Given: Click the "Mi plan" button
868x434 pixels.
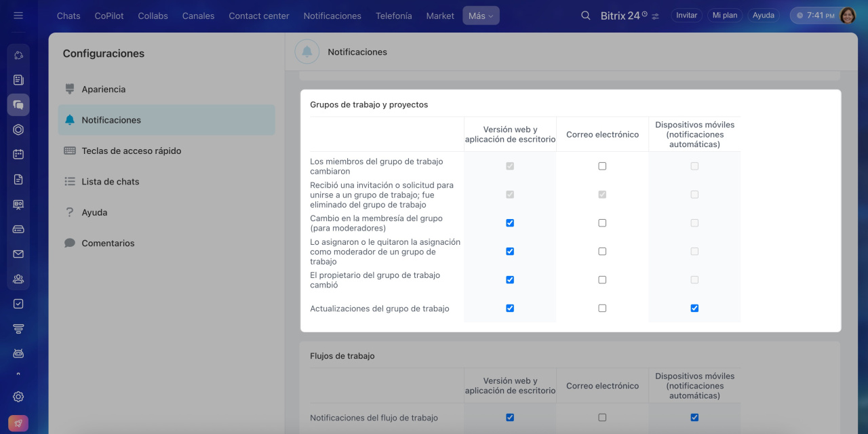Looking at the screenshot, I should (x=725, y=16).
